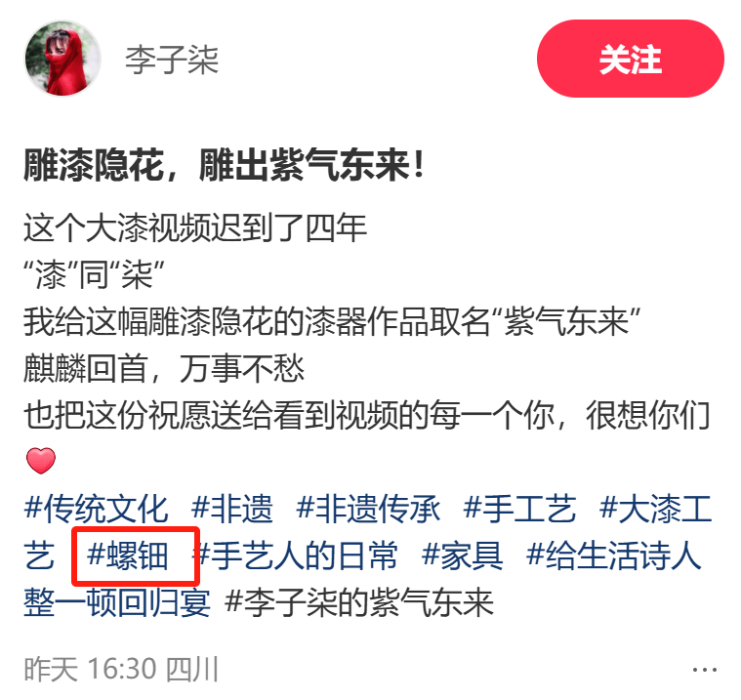The image size is (741, 700).
Task: Click the sentence naming 紫气东来 lacquer work
Action: point(332,321)
